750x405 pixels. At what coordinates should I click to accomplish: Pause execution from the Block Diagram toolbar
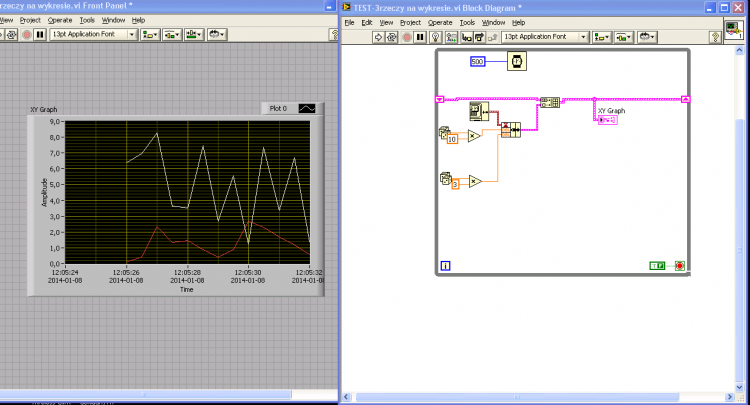pos(420,37)
